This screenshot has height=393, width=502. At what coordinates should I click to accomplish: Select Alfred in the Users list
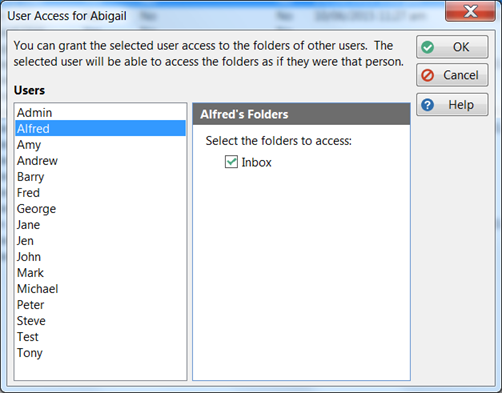[x=100, y=128]
